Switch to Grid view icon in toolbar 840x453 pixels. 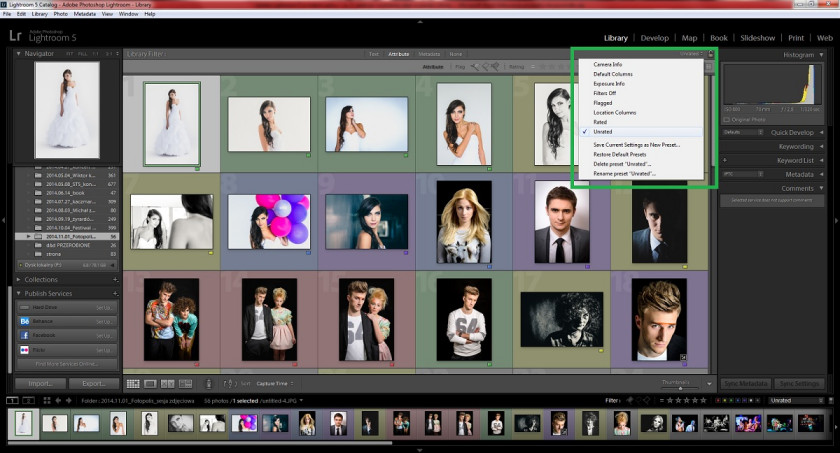point(133,383)
